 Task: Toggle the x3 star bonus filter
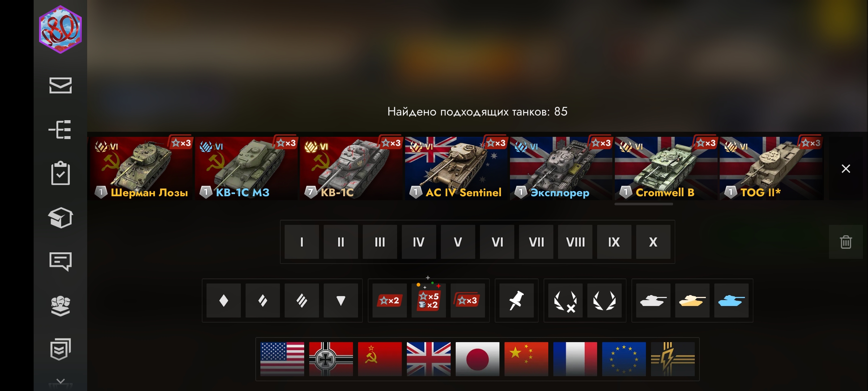coord(468,300)
